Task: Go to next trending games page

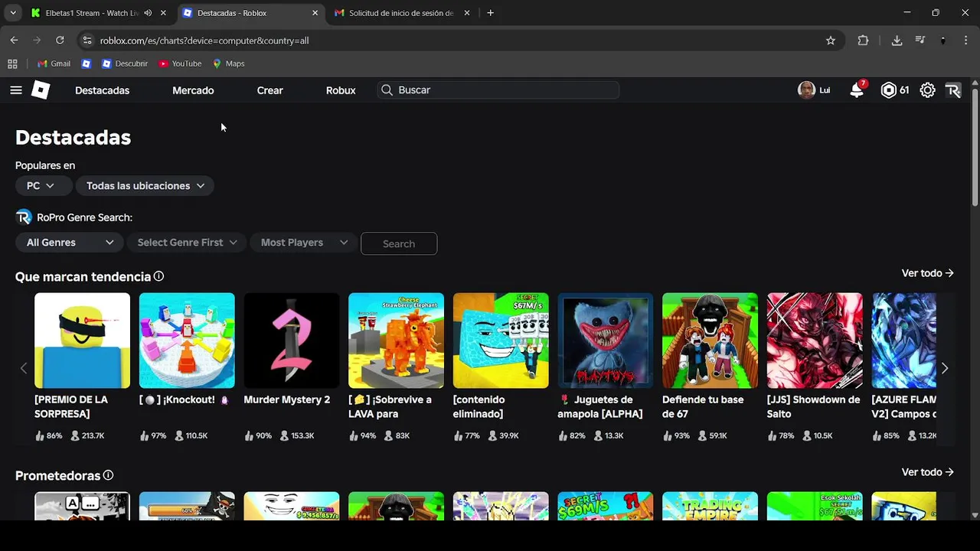Action: (x=945, y=368)
